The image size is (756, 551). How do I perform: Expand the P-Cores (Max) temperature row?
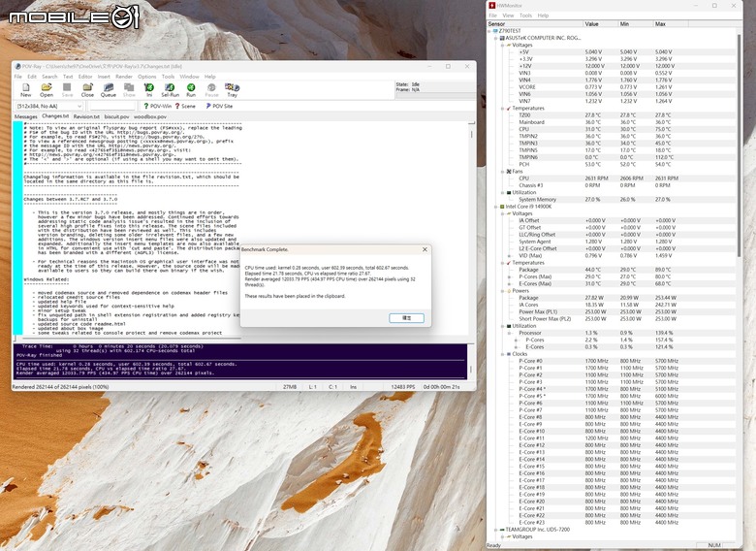tap(509, 276)
